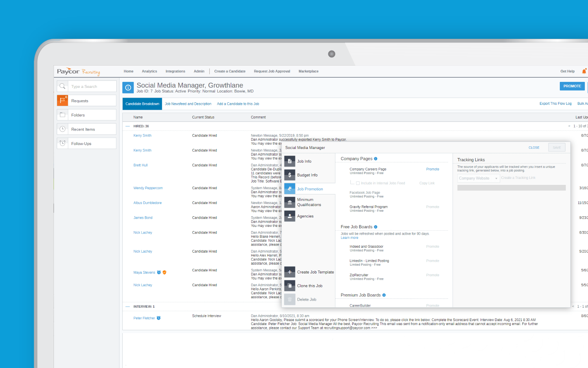Screen dimensions: 588x368
Task: Show info tooltip for Premium Job Boards
Action: (x=384, y=295)
